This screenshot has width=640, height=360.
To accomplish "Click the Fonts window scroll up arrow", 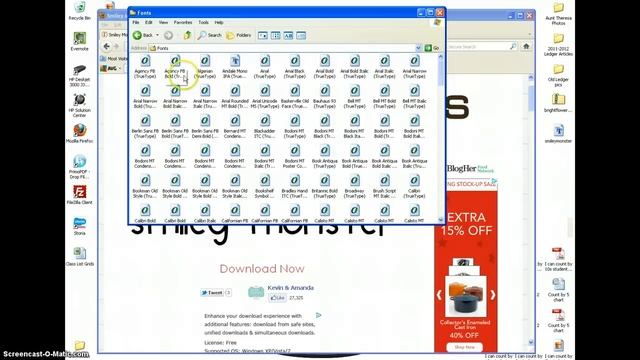I will [440, 58].
